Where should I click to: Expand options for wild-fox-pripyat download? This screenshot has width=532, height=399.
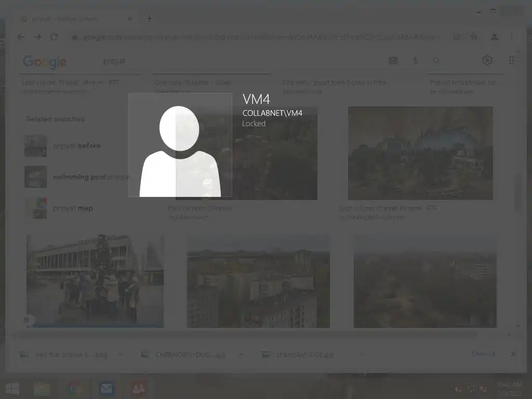120,354
